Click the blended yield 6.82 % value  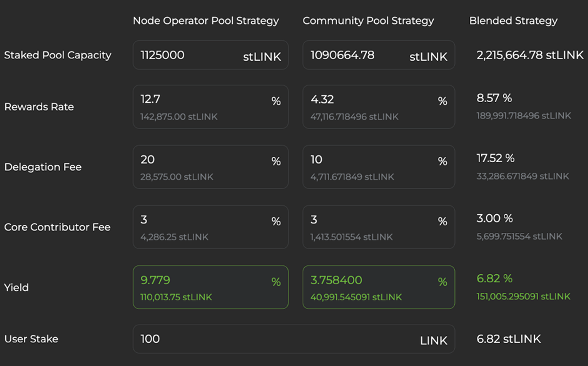pyautogui.click(x=494, y=279)
